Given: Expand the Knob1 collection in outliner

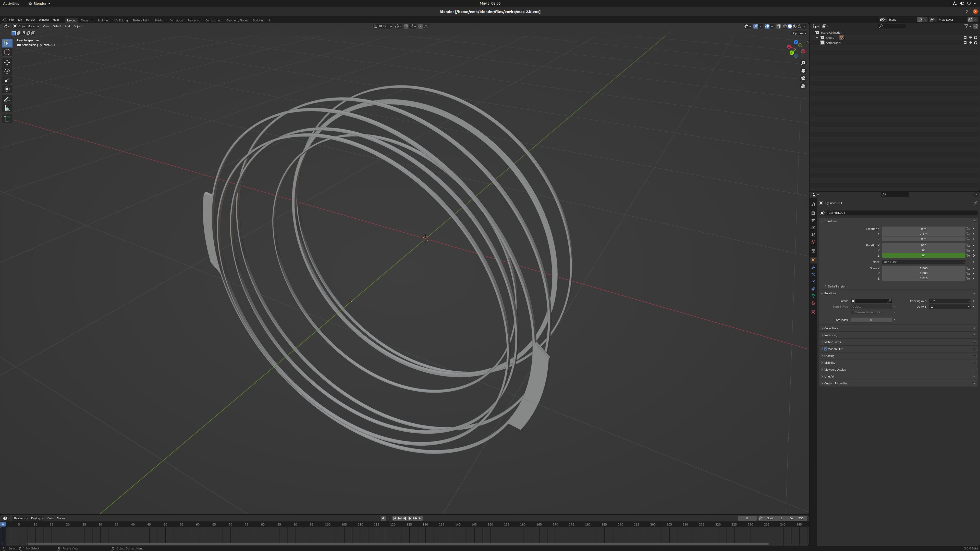Looking at the screenshot, I should click(817, 38).
